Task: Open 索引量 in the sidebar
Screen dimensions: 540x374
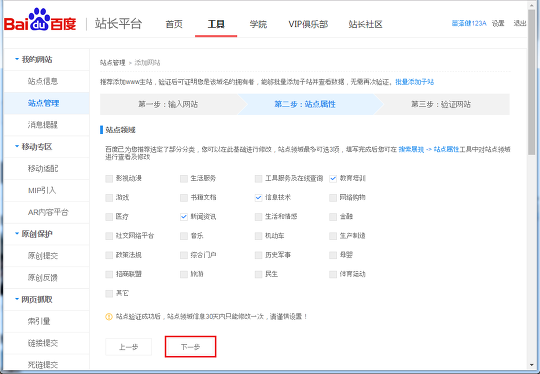Action: point(39,321)
